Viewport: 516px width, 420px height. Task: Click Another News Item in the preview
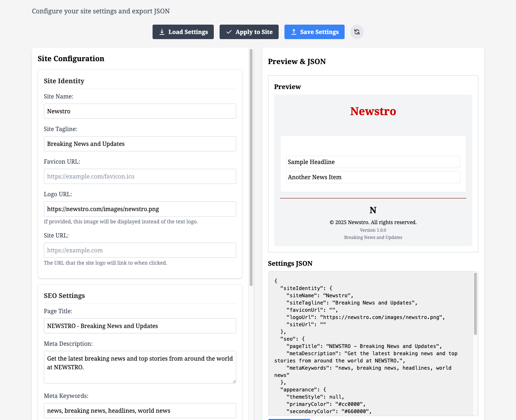point(373,177)
